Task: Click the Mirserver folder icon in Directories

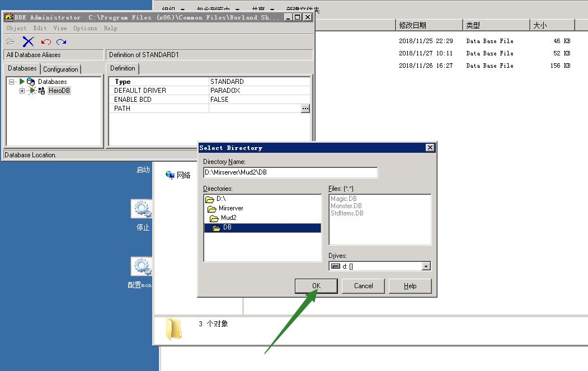Action: click(212, 209)
